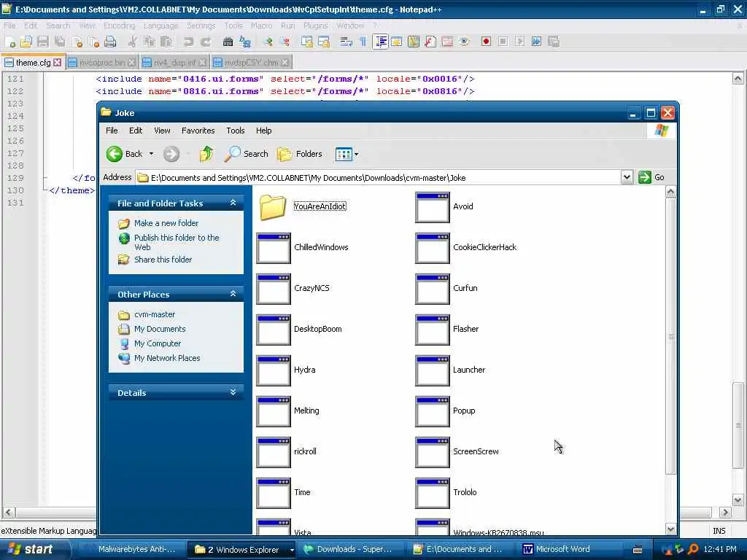Click the Playback macro icon
Screen dimensions: 747x560
click(x=519, y=42)
